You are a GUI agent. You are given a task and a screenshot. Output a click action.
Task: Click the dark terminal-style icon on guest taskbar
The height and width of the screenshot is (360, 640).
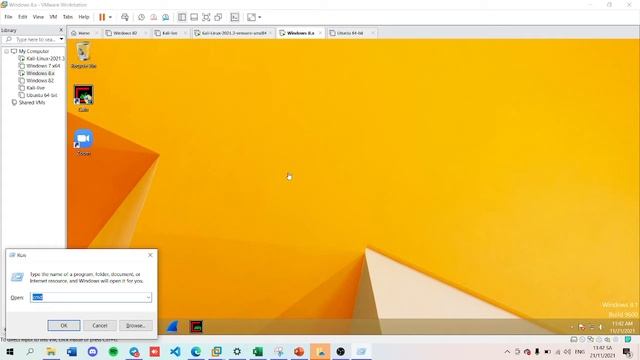(x=196, y=327)
